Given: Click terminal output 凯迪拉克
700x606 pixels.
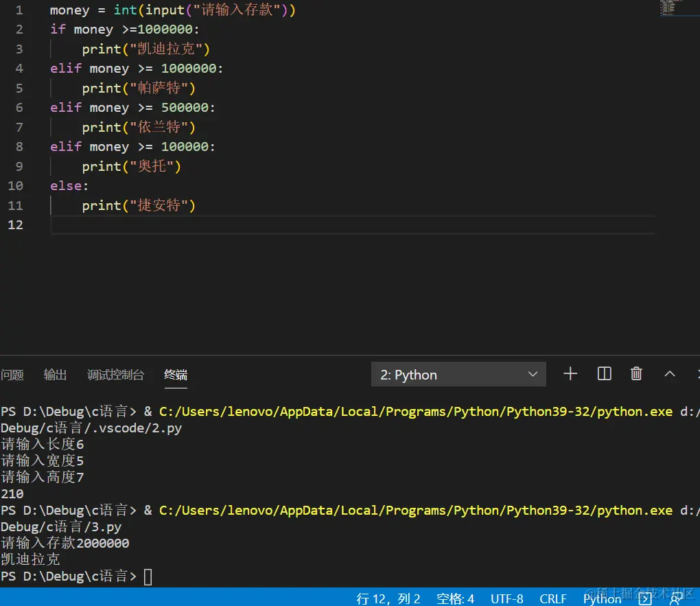Looking at the screenshot, I should 30,559.
